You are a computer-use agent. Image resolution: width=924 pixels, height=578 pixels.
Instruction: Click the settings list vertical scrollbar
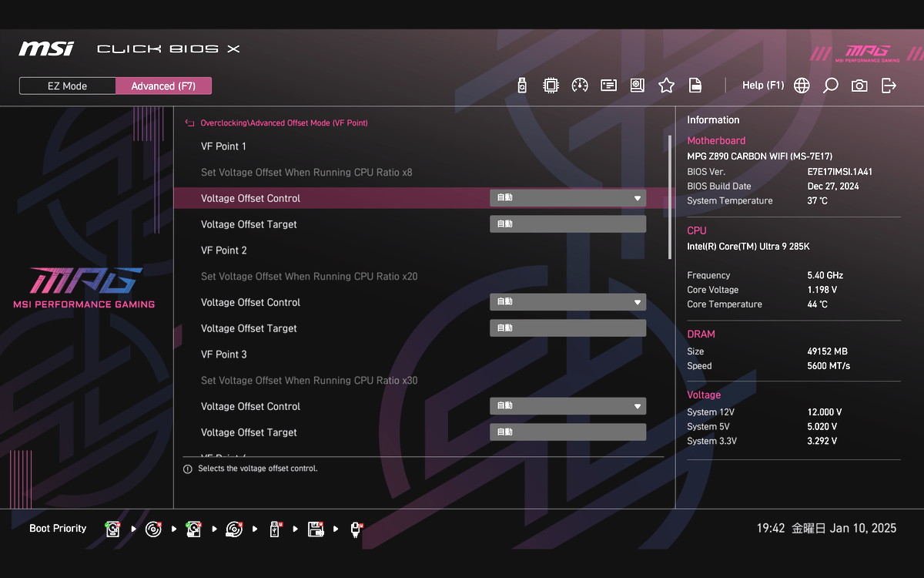click(x=669, y=197)
